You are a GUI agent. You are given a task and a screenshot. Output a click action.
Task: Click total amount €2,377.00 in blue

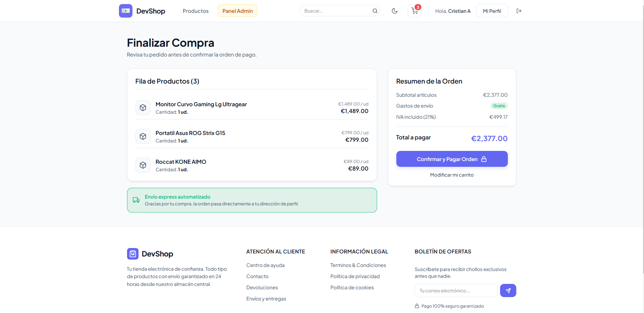489,138
